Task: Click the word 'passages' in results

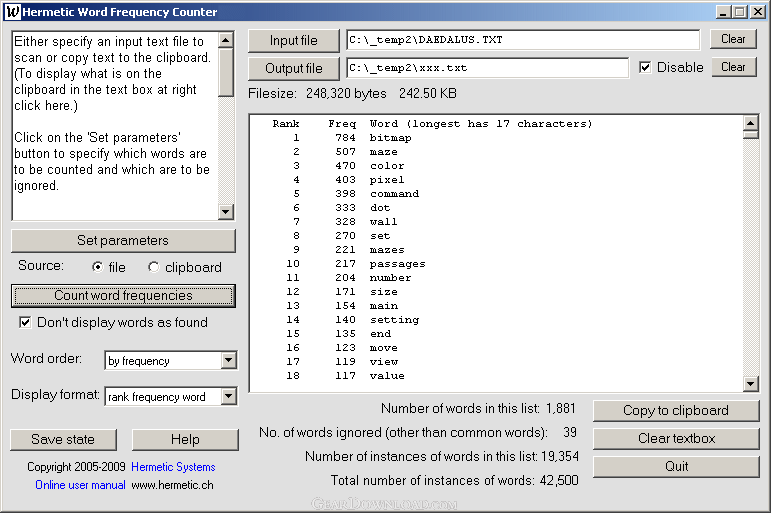Action: 397,264
